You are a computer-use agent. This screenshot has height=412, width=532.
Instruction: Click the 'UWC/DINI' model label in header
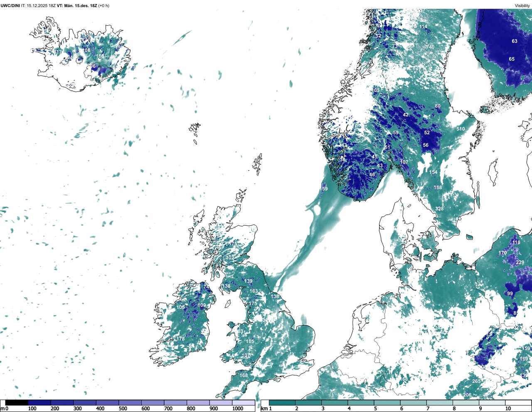click(x=10, y=6)
